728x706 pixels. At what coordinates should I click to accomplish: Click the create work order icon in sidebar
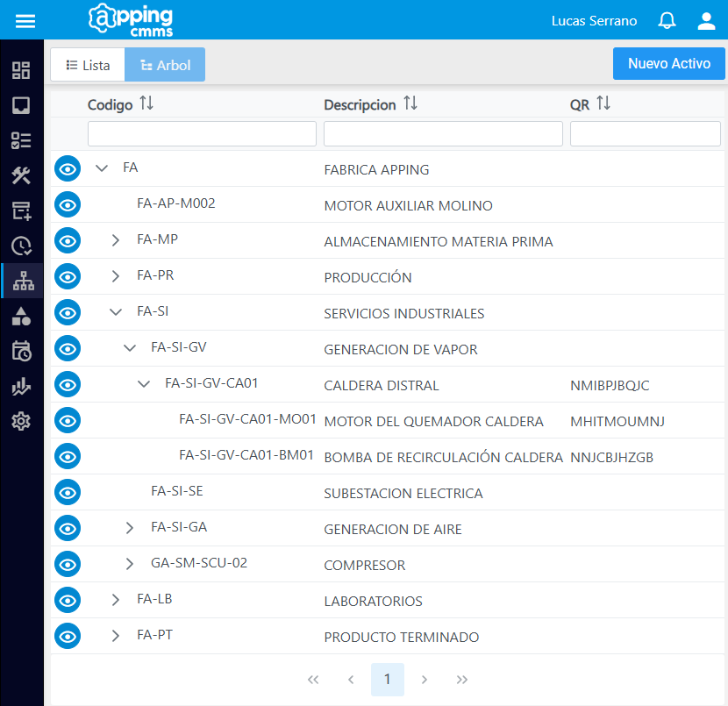click(x=21, y=210)
